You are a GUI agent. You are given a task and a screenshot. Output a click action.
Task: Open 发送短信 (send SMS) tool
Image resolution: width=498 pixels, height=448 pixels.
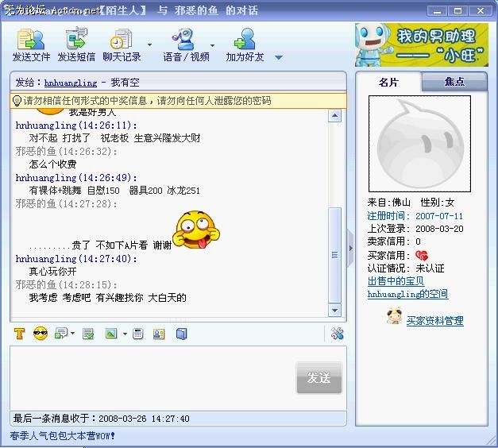pos(76,44)
